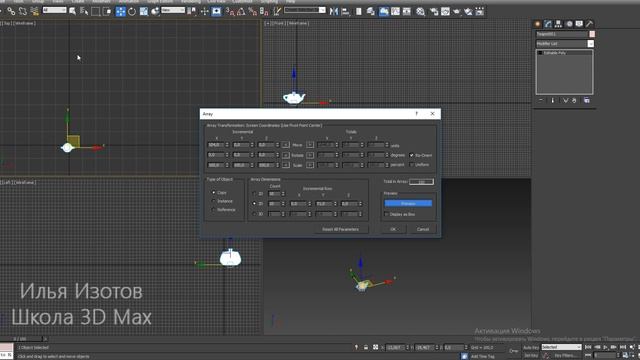The width and height of the screenshot is (640, 360).
Task: Open the Align tool
Action: tap(345, 11)
